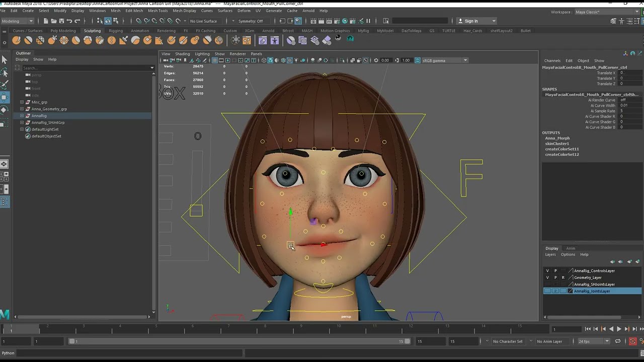Select the Foamy sculpt tool on shelf
Screen dimensions: 644x362
click(x=88, y=40)
